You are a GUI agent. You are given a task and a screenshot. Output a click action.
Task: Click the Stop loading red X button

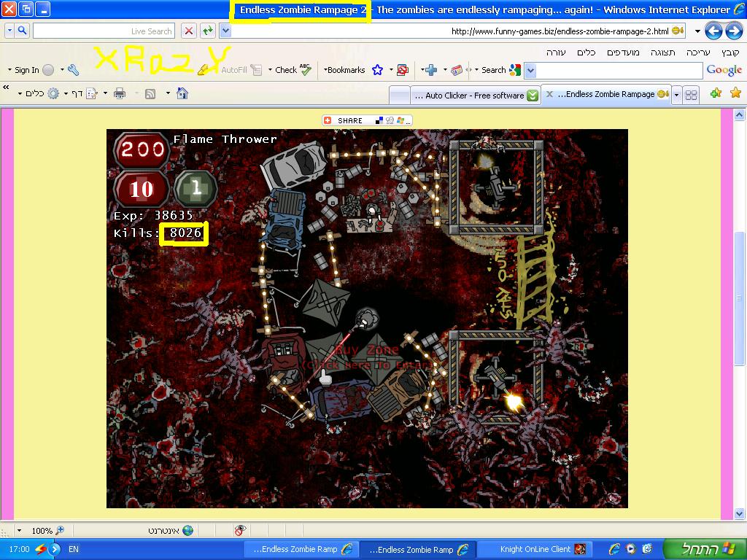pos(189,31)
